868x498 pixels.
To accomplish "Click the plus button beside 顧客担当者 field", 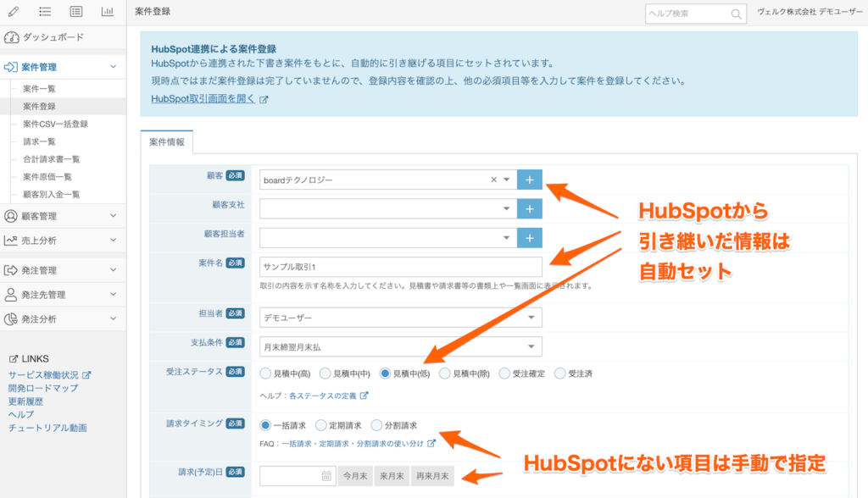I will click(529, 238).
